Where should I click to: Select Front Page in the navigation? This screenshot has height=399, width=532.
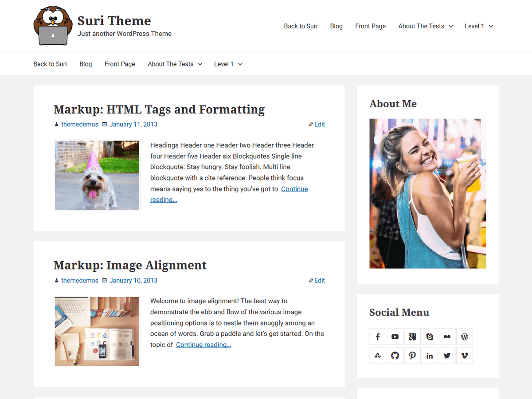[x=120, y=64]
